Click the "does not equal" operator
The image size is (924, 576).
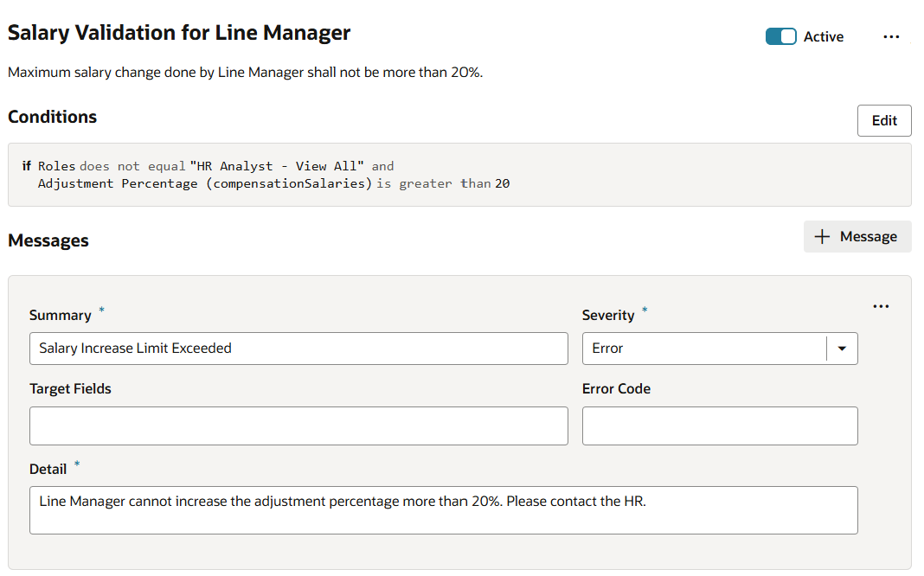132,166
